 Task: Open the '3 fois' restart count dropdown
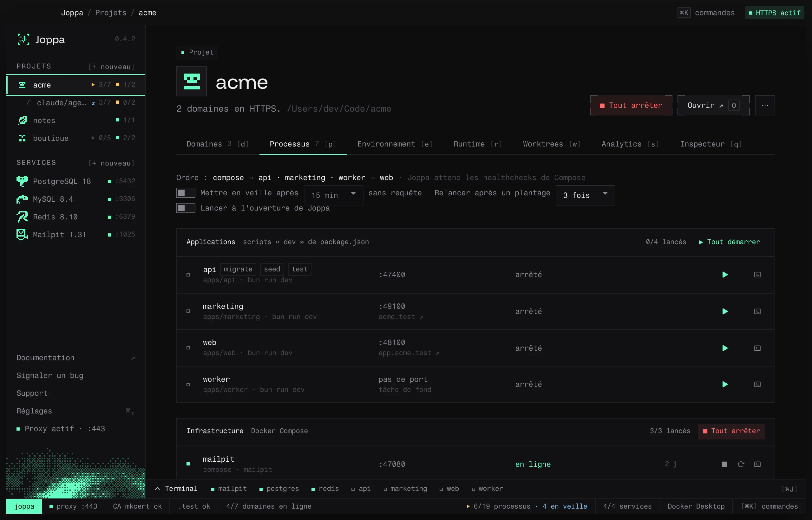tap(585, 195)
